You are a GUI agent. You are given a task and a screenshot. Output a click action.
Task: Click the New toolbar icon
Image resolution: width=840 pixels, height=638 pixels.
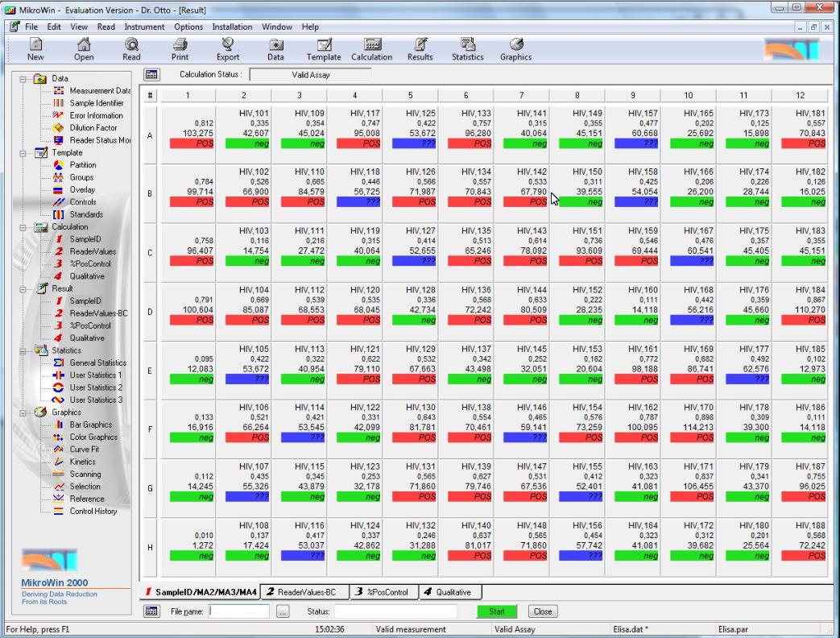click(35, 49)
